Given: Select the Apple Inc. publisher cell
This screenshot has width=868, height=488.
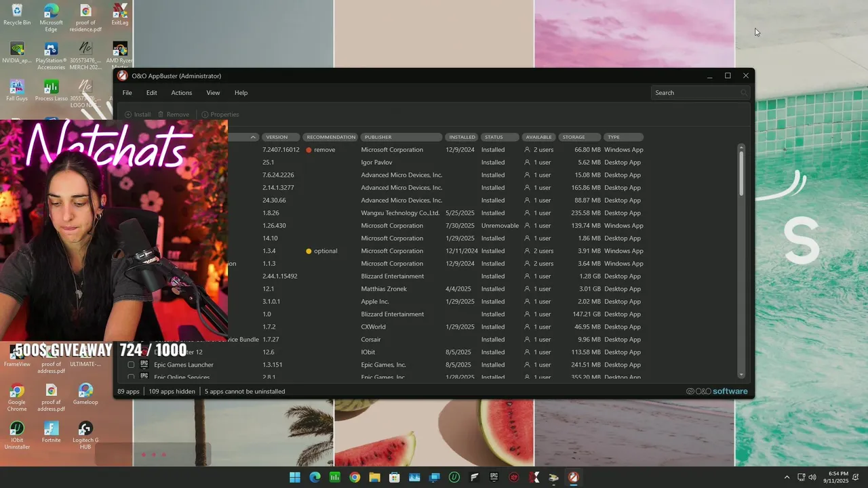Looking at the screenshot, I should point(375,302).
